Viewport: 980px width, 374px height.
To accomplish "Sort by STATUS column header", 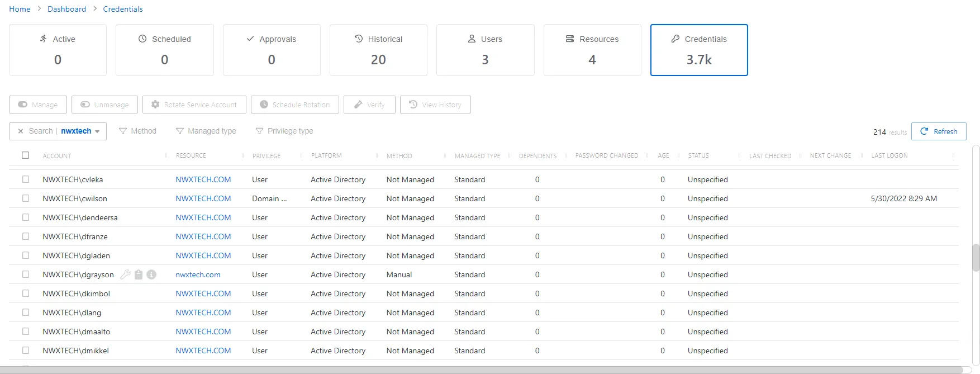I will click(698, 155).
